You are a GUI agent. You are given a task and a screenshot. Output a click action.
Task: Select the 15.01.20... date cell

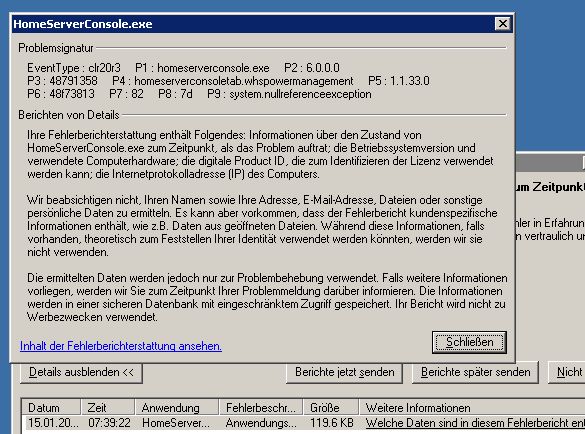point(53,423)
